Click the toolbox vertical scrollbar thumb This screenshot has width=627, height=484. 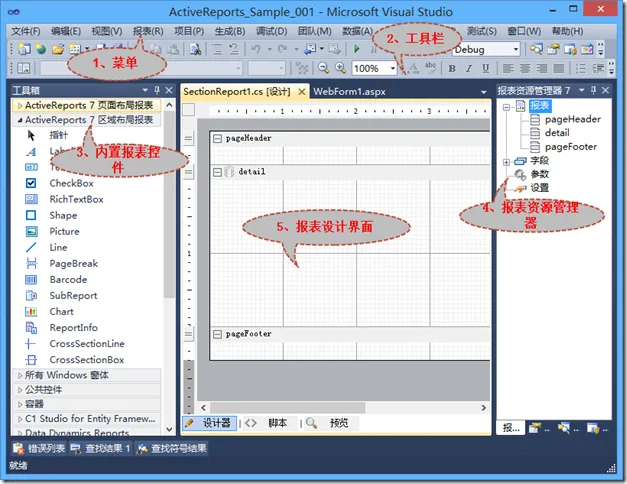point(169,204)
